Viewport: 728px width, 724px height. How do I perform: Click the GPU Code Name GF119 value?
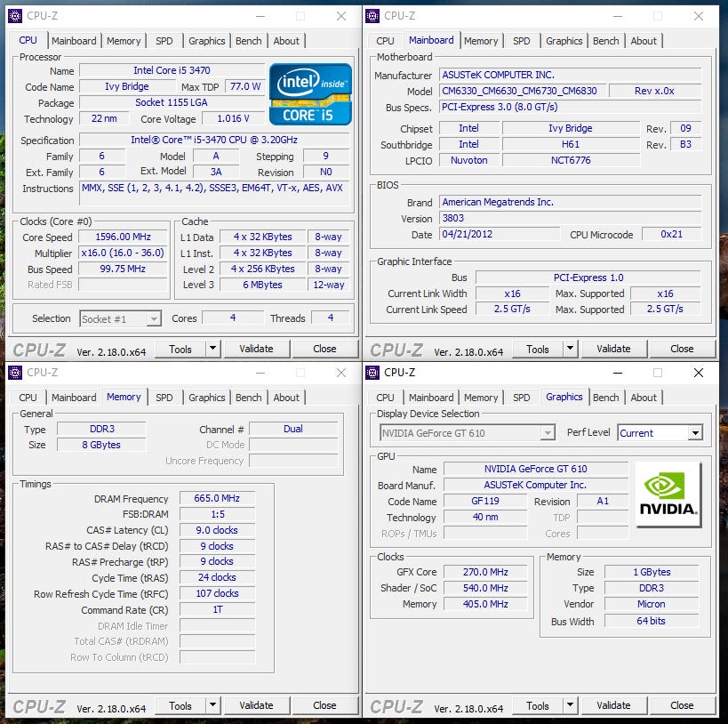tap(485, 501)
